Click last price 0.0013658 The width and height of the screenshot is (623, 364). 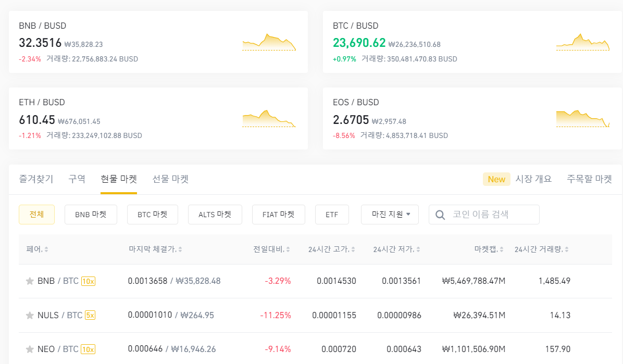click(x=148, y=281)
